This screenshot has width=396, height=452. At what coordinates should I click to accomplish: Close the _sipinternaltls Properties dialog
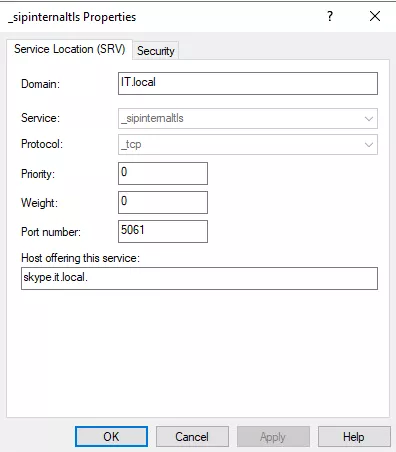(x=375, y=16)
